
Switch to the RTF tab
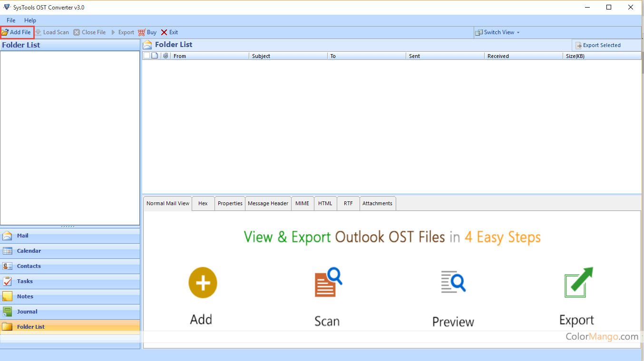pos(348,203)
